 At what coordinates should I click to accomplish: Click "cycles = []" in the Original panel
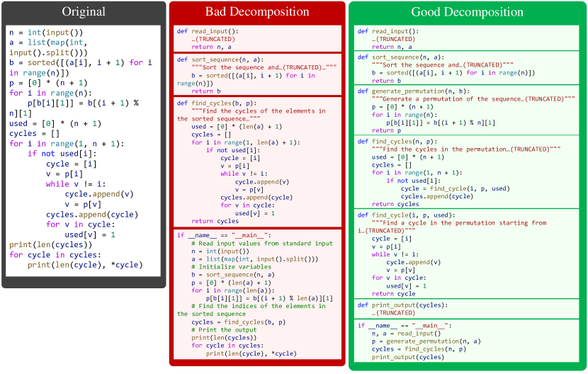click(x=35, y=134)
